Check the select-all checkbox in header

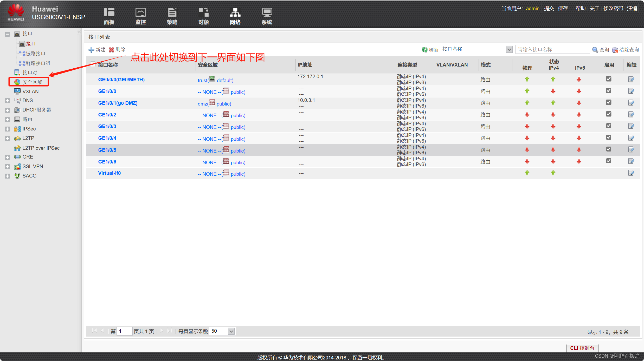[x=93, y=64]
